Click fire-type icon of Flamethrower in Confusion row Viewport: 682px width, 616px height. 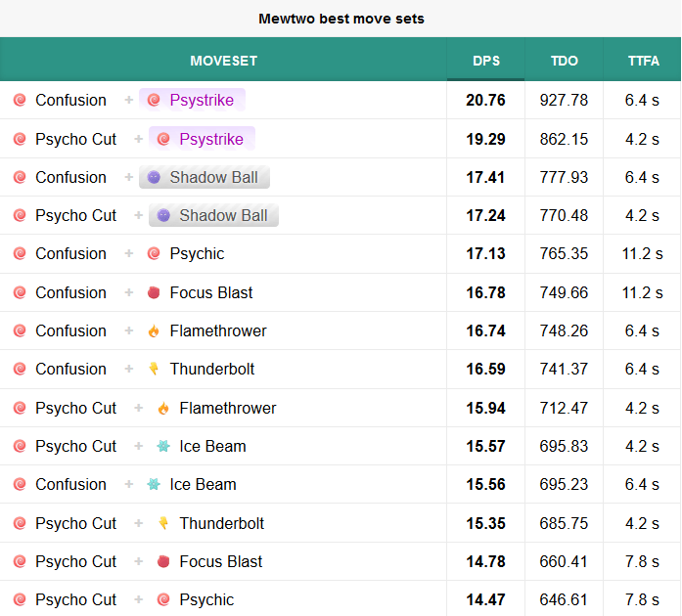pos(154,331)
